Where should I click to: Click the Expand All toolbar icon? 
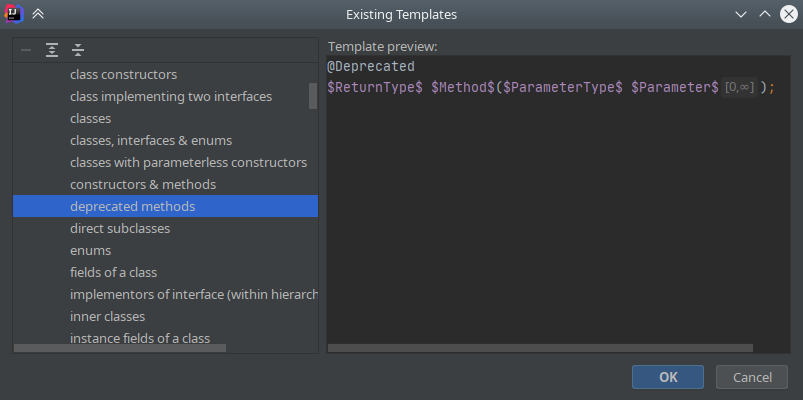(52, 50)
